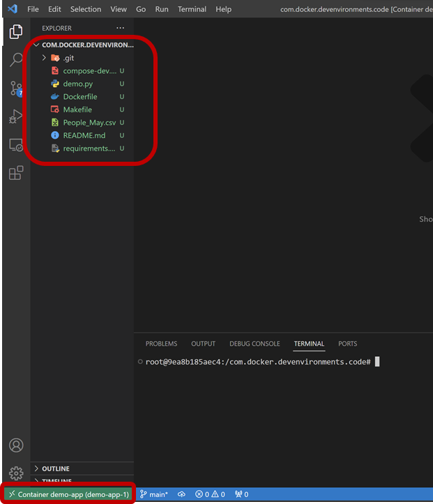The height and width of the screenshot is (504, 433).
Task: Open the View menu
Action: click(119, 9)
